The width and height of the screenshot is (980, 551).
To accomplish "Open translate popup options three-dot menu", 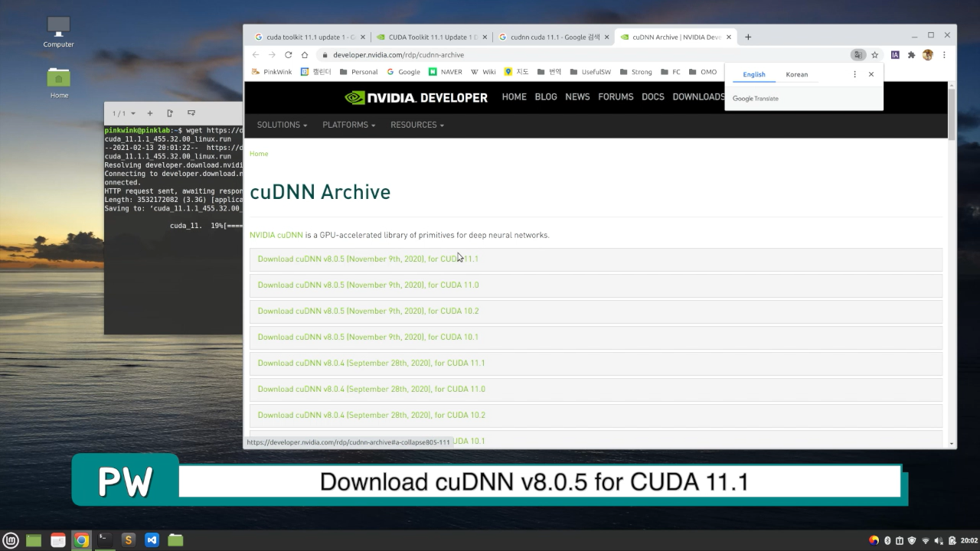I will [855, 74].
